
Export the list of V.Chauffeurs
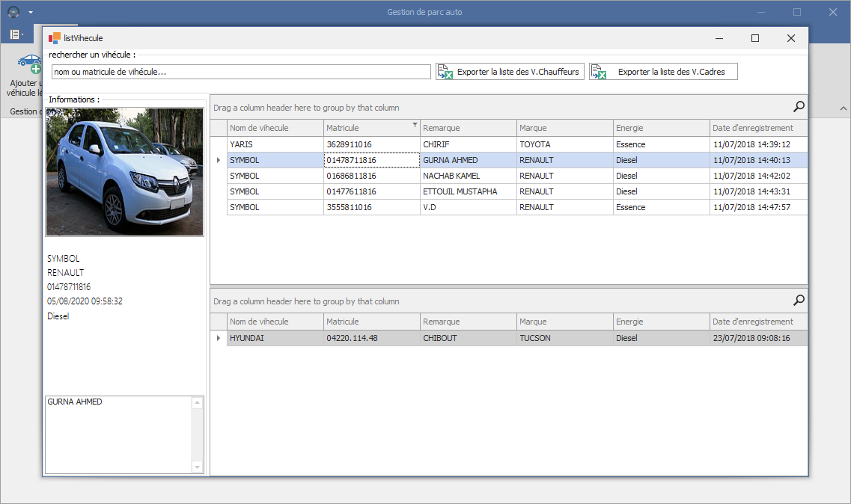click(x=510, y=72)
